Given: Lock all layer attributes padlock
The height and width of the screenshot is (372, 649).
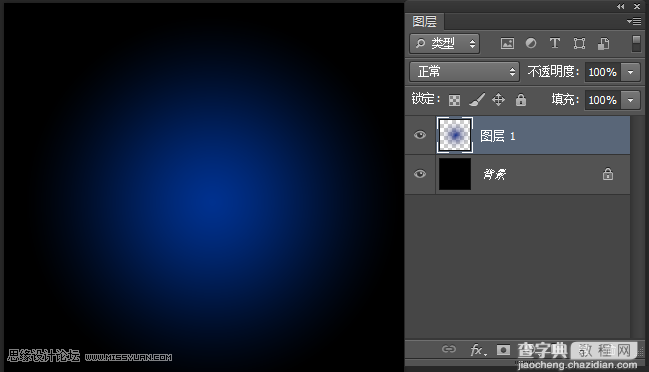Looking at the screenshot, I should click(521, 100).
